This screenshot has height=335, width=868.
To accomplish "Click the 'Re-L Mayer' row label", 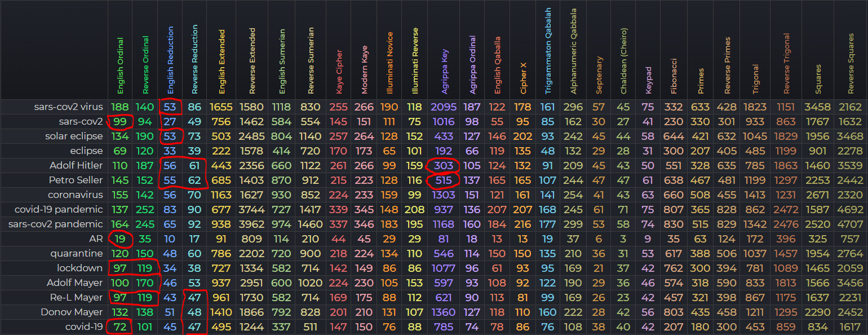I will [77, 297].
